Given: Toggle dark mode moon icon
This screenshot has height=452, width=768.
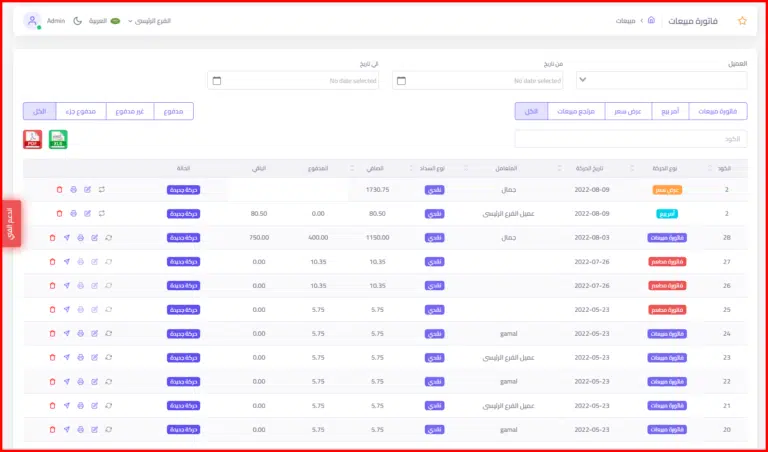Looking at the screenshot, I should tap(78, 20).
